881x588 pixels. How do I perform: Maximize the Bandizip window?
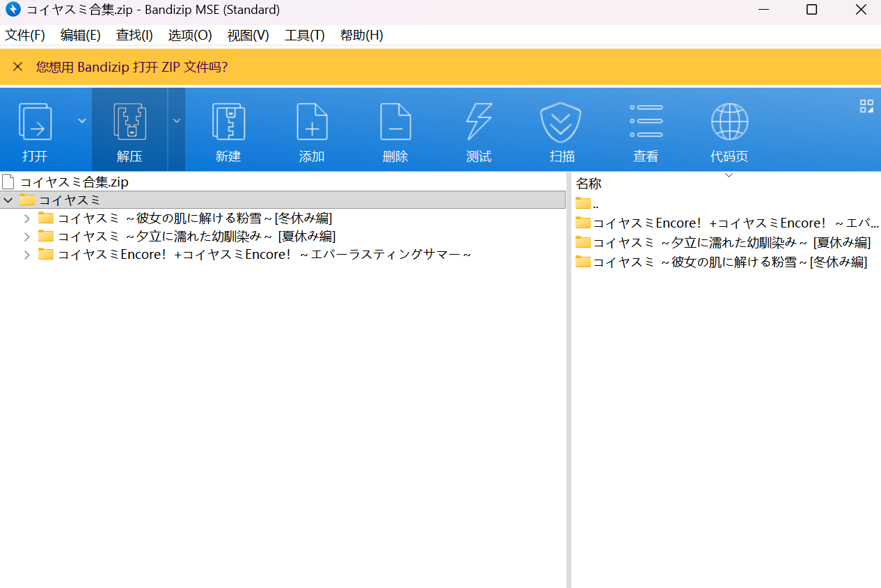(x=811, y=10)
